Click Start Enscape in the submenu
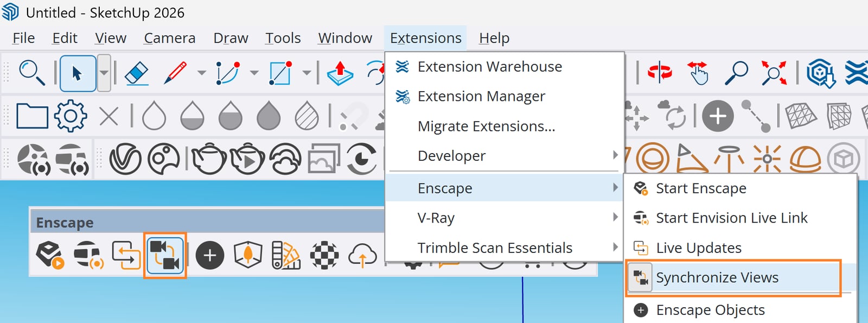Screen dimensions: 868x323 coord(741,188)
